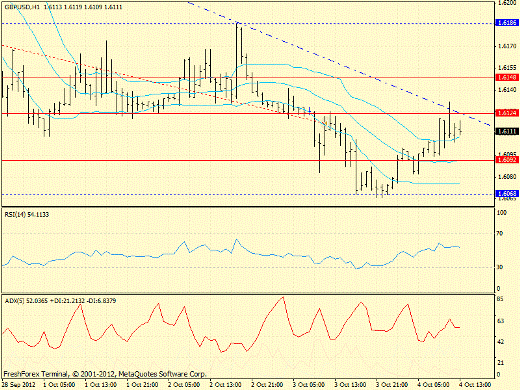Click the 21 level on ADX scale

pyautogui.click(x=500, y=362)
